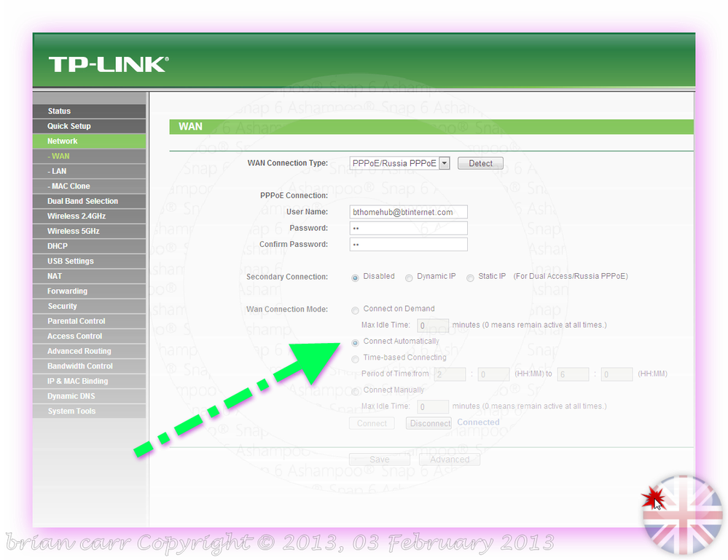The height and width of the screenshot is (560, 728).
Task: Select Time-based Connecting mode
Action: (355, 359)
